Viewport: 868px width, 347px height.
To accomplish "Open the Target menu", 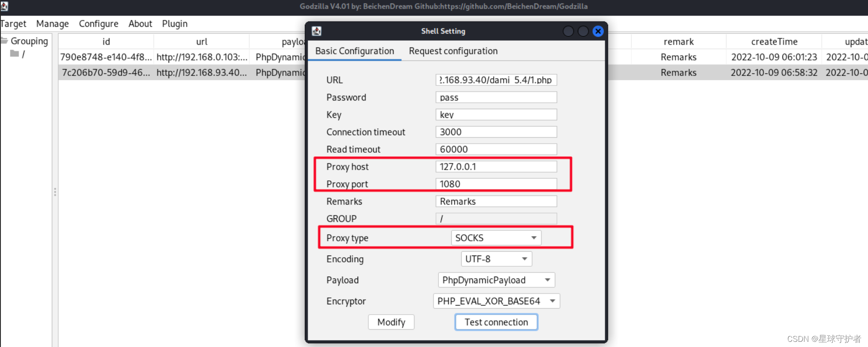I will pos(13,24).
